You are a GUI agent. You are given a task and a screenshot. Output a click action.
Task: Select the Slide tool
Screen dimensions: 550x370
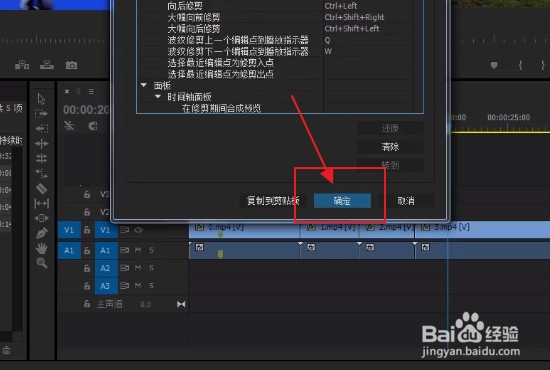(x=41, y=218)
